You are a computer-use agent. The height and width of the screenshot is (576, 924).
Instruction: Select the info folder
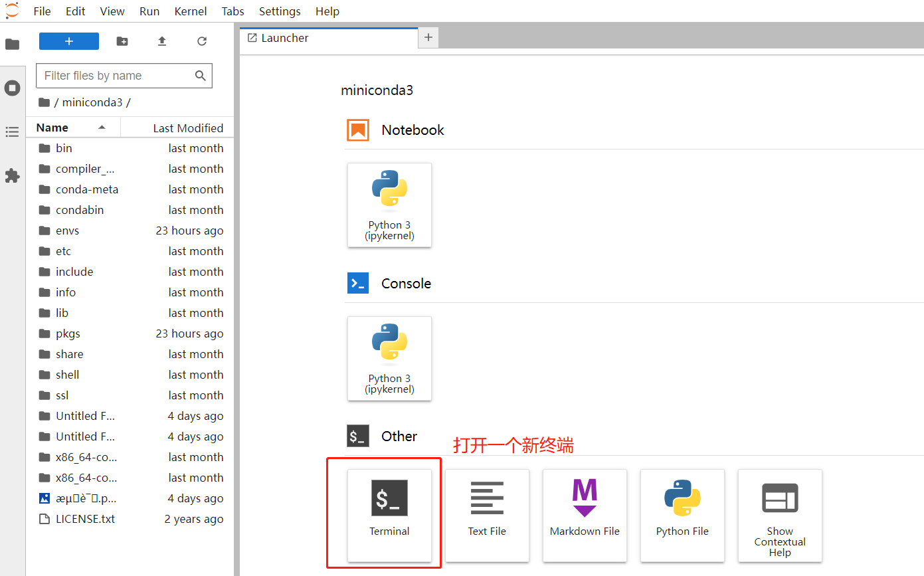tap(130, 292)
